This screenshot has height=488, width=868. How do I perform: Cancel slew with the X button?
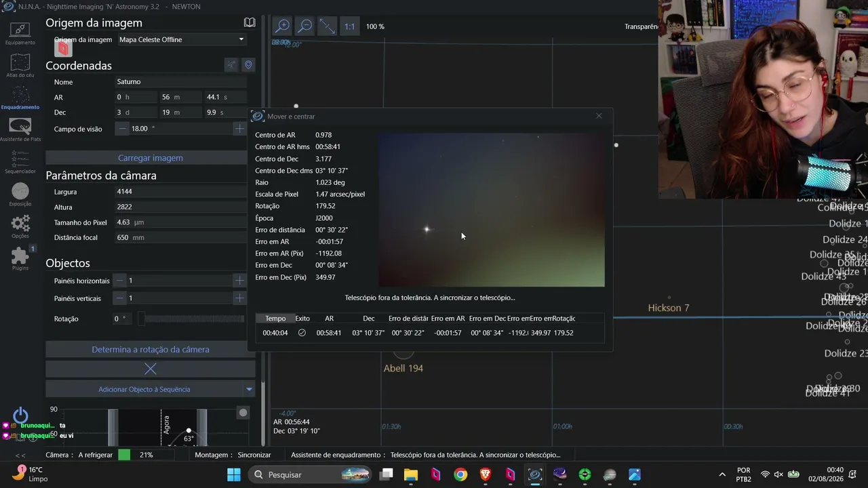151,369
